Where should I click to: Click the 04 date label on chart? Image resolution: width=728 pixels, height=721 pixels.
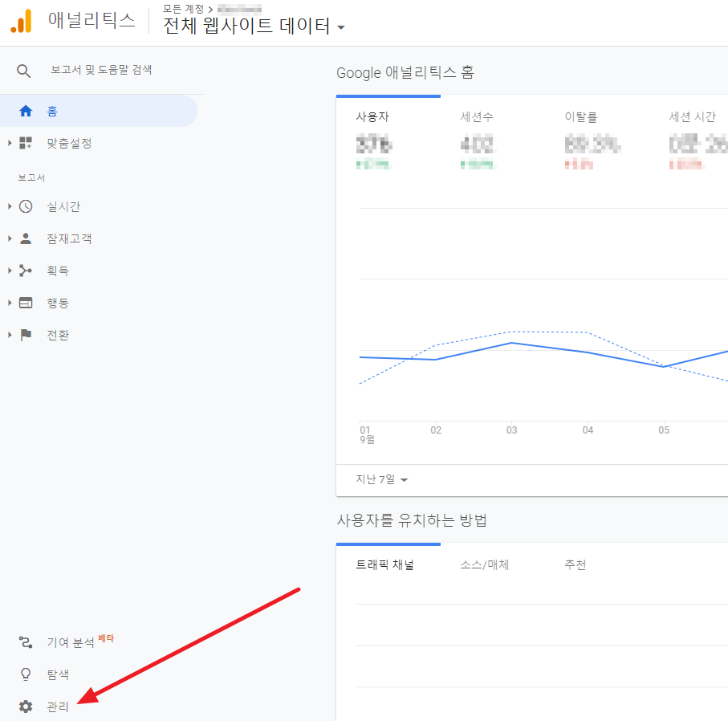tap(588, 430)
